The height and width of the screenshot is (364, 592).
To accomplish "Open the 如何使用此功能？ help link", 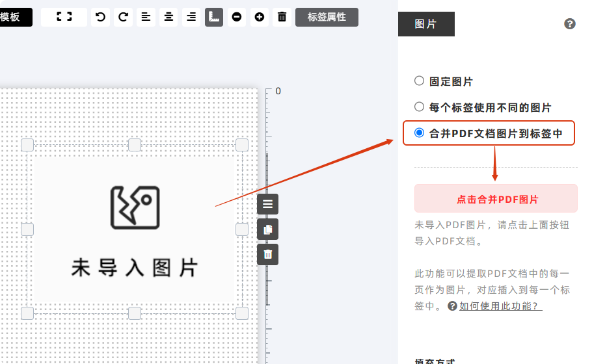I will pyautogui.click(x=501, y=306).
